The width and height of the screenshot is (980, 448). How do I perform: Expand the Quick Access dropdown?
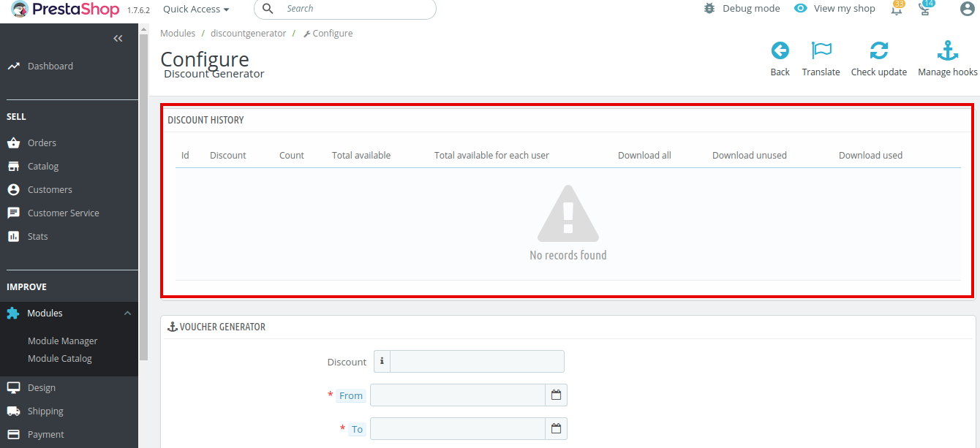[195, 9]
